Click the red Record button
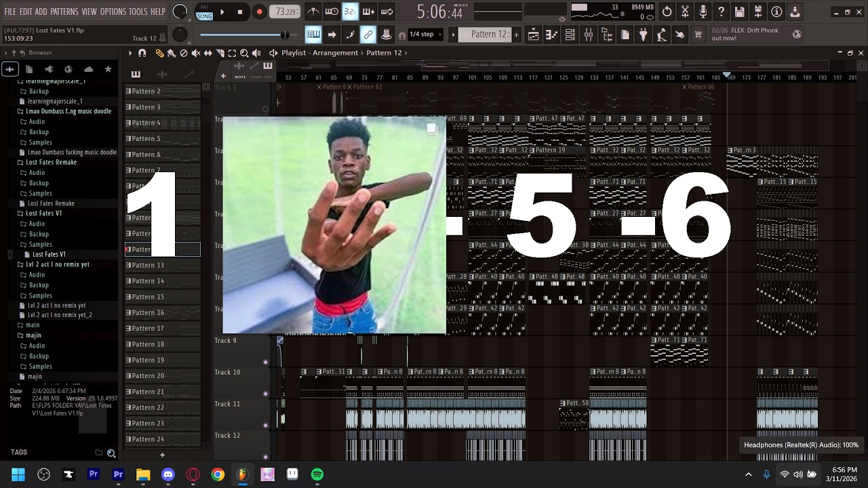 coord(259,12)
